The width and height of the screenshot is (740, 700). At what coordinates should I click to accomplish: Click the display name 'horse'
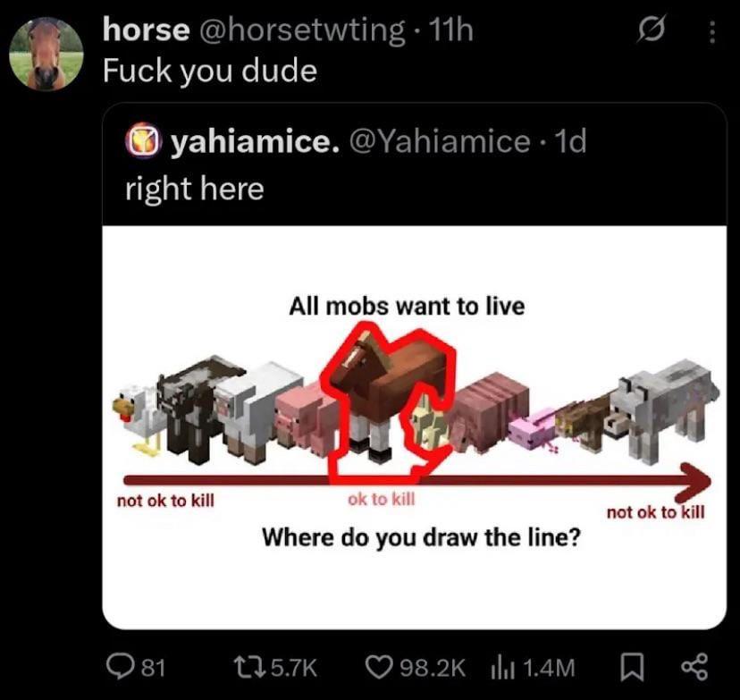pos(147,30)
